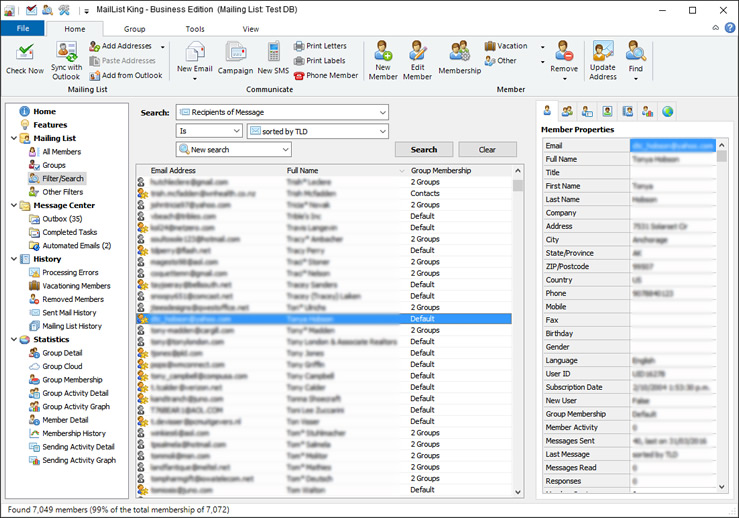Open Completed Tasks in Message Center
Viewport: 739px width, 518px height.
pos(69,232)
